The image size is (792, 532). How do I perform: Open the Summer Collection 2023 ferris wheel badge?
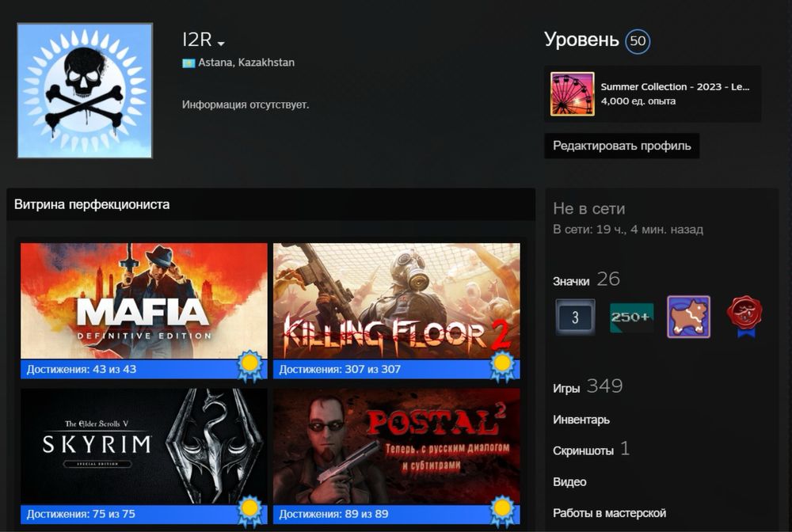[573, 94]
